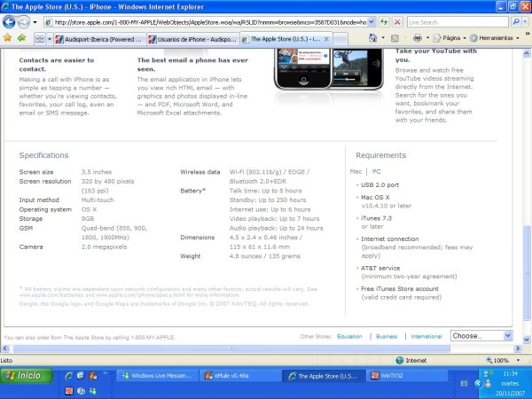Close The Apple Store browser tab
The height and width of the screenshot is (399, 532).
pos(326,39)
